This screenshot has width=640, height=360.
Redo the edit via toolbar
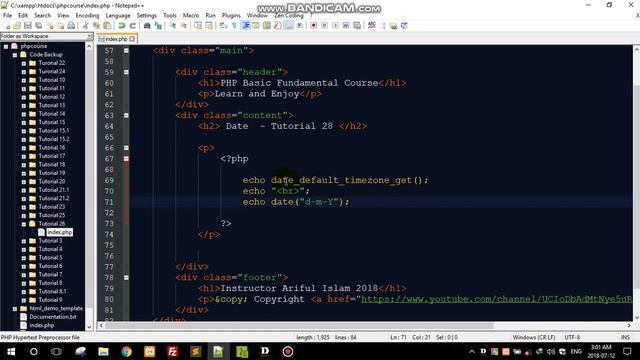[x=132, y=26]
